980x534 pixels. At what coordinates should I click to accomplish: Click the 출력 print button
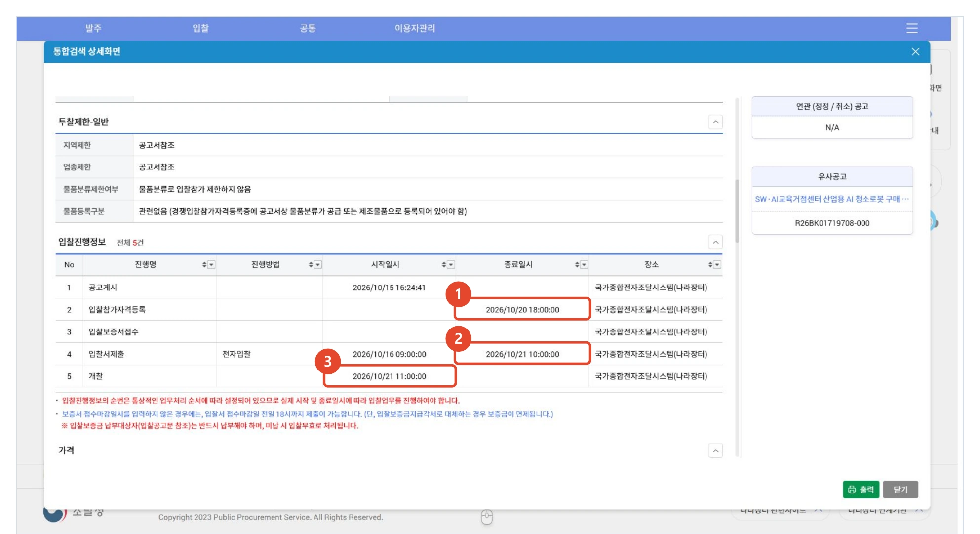pyautogui.click(x=861, y=490)
